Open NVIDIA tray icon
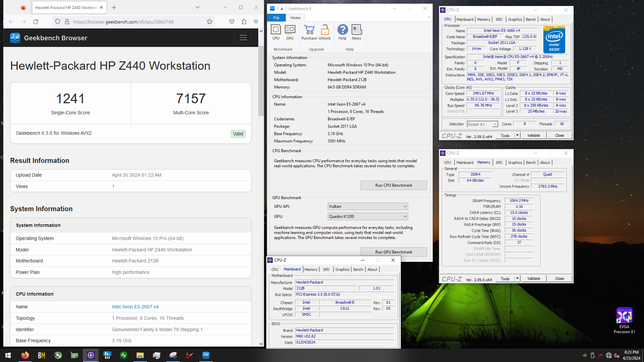The width and height of the screenshot is (644, 362). pos(585,355)
